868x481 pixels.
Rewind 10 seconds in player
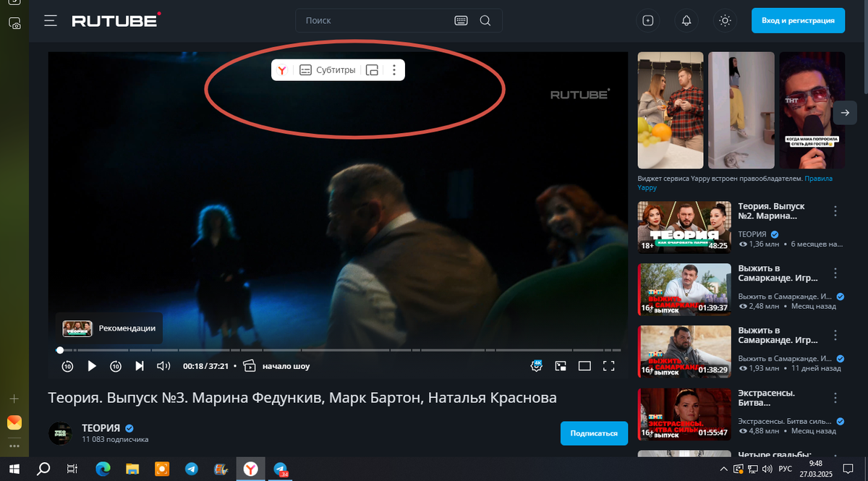(x=67, y=367)
